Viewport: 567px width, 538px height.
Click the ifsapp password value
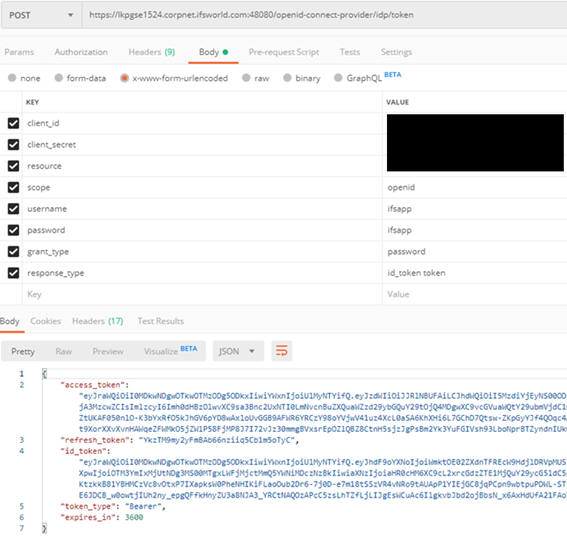click(x=399, y=230)
